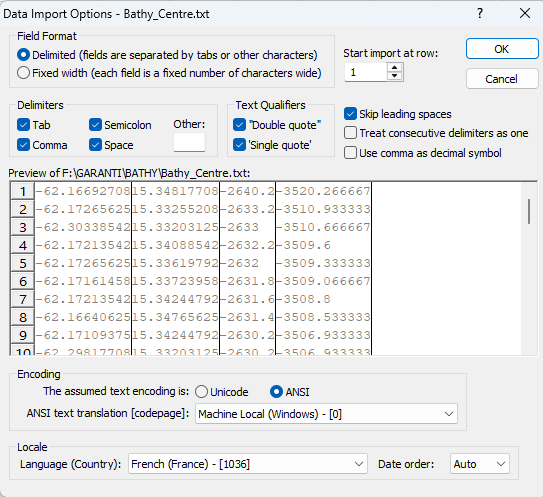Uncheck the Semicolon delimiter checkbox
543x497 pixels.
(x=95, y=125)
